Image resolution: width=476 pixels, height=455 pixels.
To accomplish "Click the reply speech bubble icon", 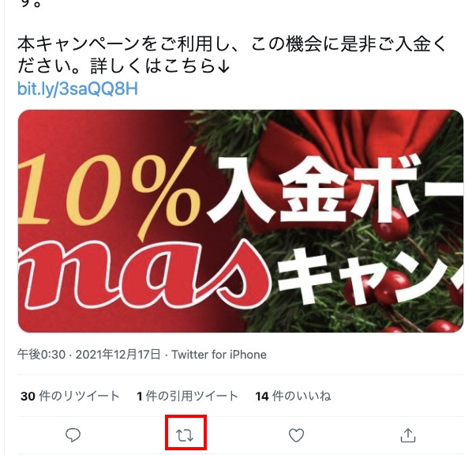I will tap(73, 435).
